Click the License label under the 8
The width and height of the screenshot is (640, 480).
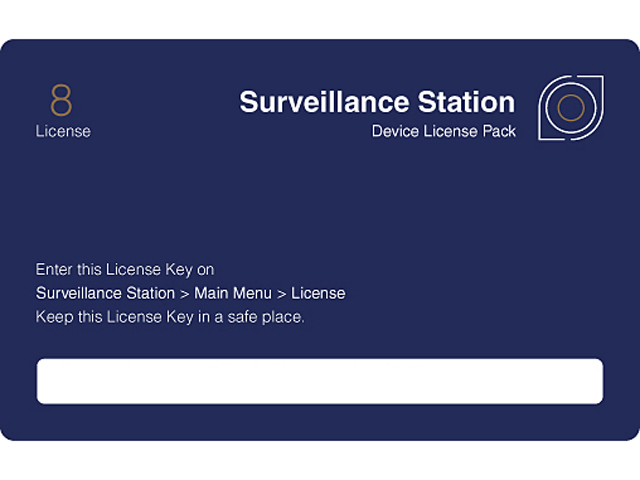tap(63, 131)
